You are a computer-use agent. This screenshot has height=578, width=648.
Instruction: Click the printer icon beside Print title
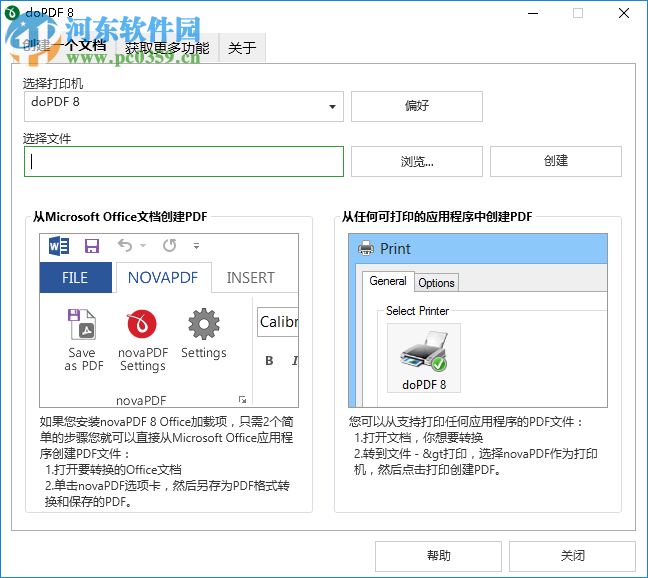click(x=366, y=248)
